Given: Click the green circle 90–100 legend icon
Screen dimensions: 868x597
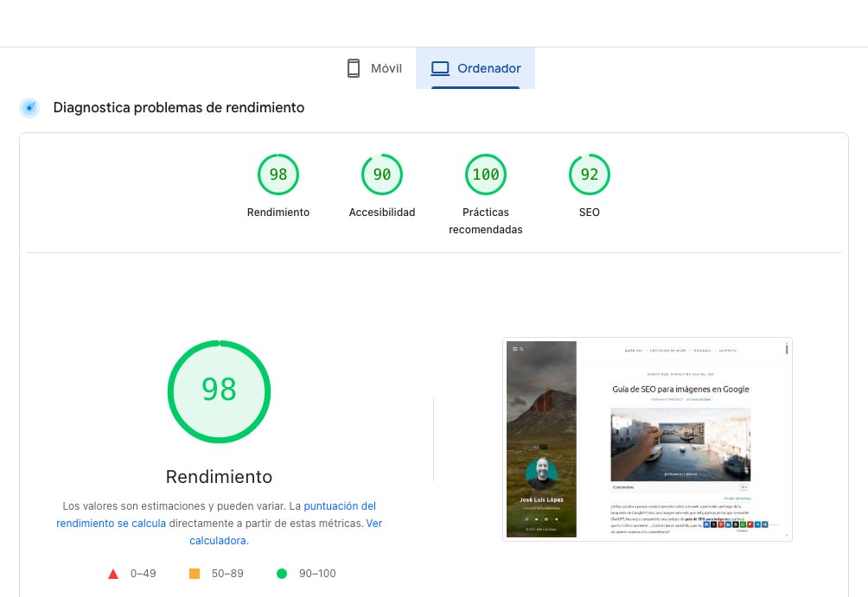Looking at the screenshot, I should tap(281, 574).
